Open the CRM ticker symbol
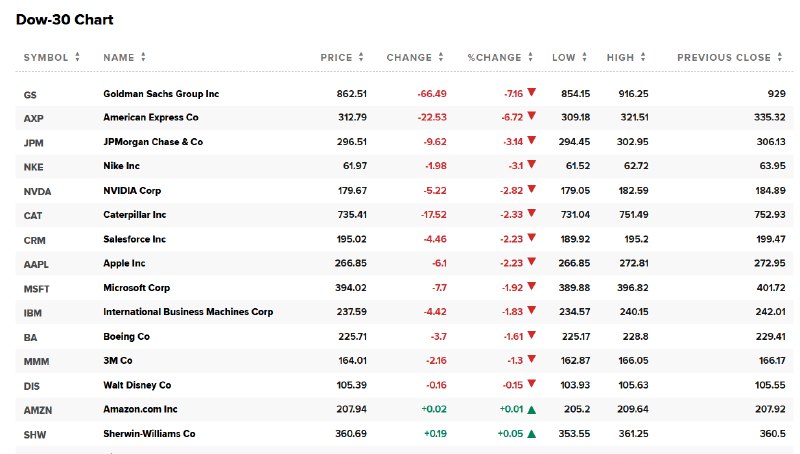The width and height of the screenshot is (800, 454). (34, 240)
